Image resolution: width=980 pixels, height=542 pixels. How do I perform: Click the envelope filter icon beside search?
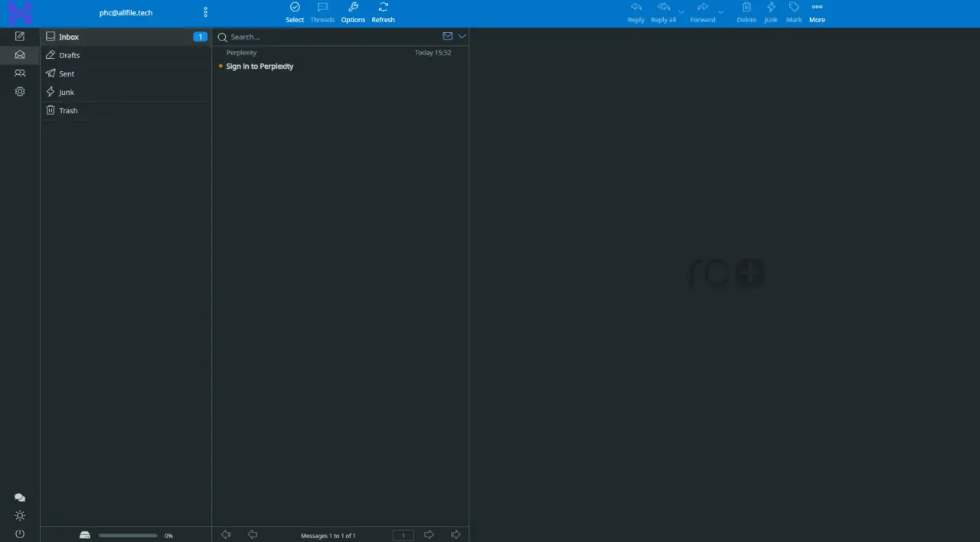(448, 36)
